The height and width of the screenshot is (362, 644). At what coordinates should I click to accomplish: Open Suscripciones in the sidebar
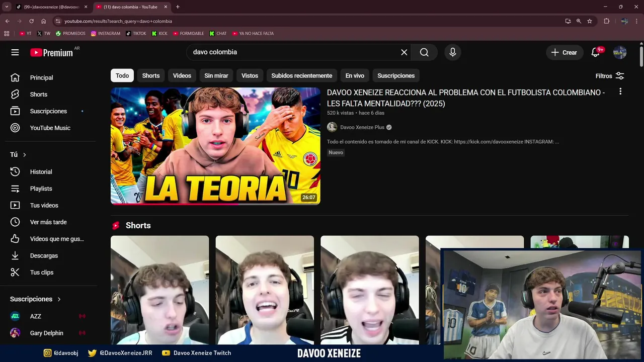click(48, 111)
